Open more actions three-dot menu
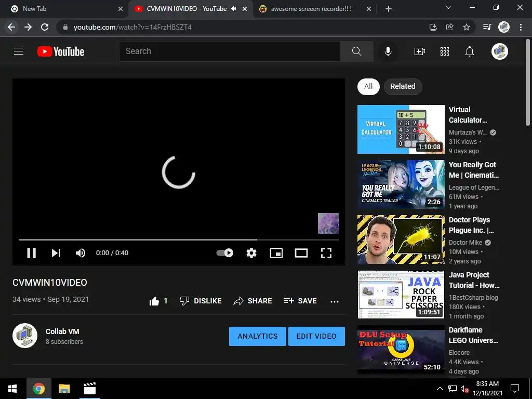 coord(335,302)
